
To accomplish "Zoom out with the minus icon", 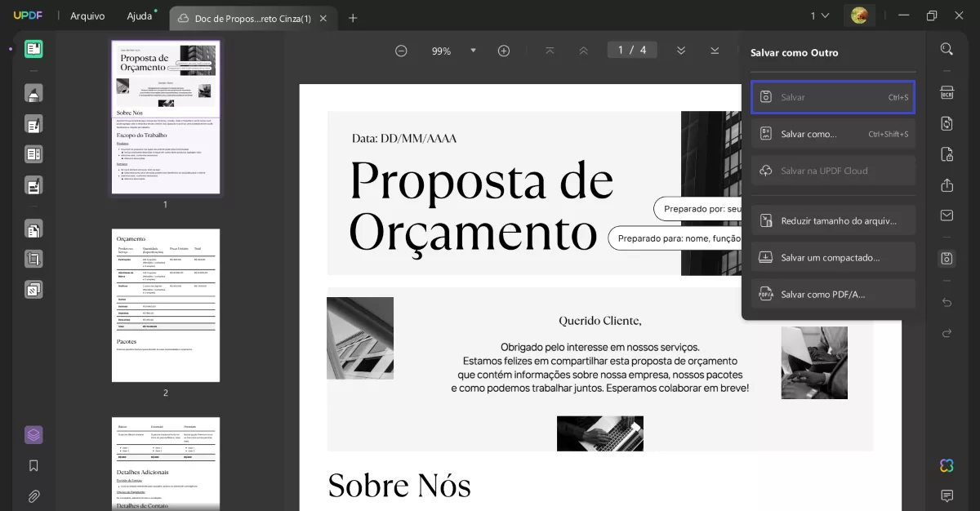I will tap(401, 51).
